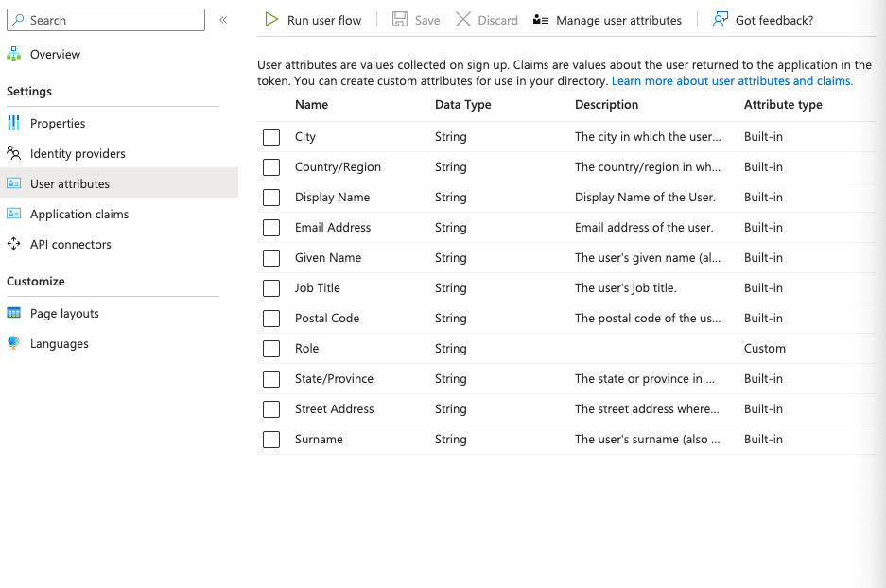
Task: Check the City attribute checkbox
Action: (x=271, y=137)
